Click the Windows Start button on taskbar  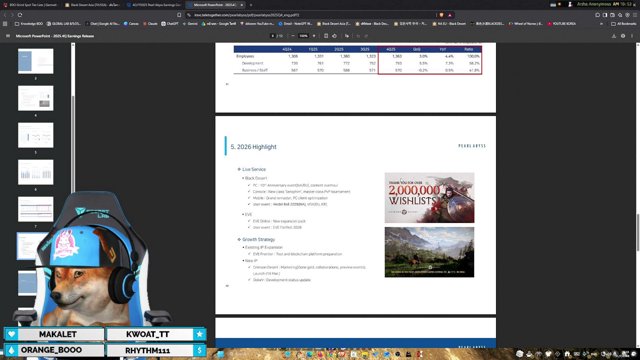coord(221,354)
